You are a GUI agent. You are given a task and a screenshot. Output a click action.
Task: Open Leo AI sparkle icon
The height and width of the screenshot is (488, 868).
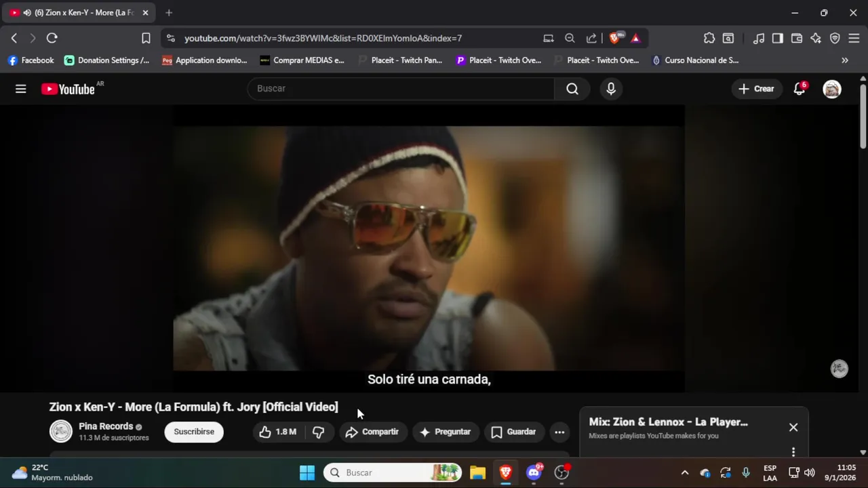[816, 38]
